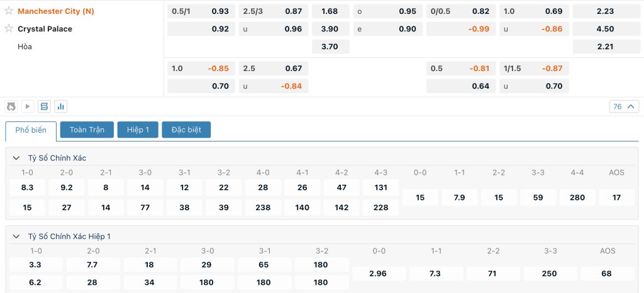Screen dimensions: 644x293
Task: Select correct score 1-0 at 8.3
Action: coord(27,187)
